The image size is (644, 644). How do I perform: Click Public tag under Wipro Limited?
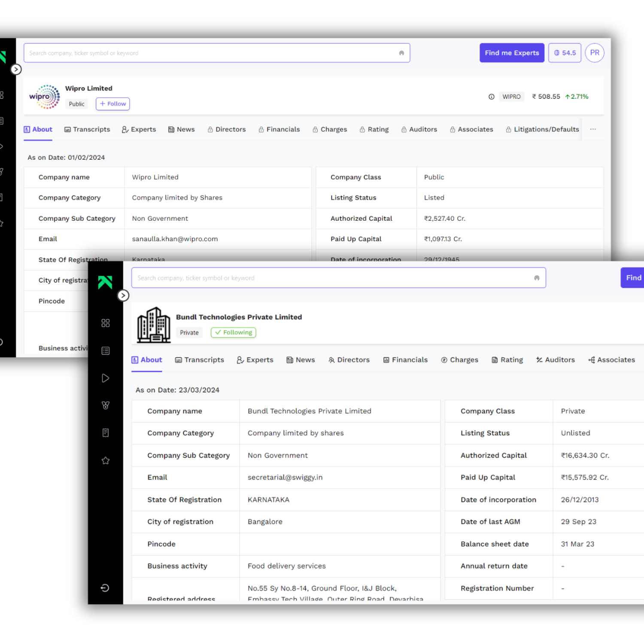click(77, 104)
